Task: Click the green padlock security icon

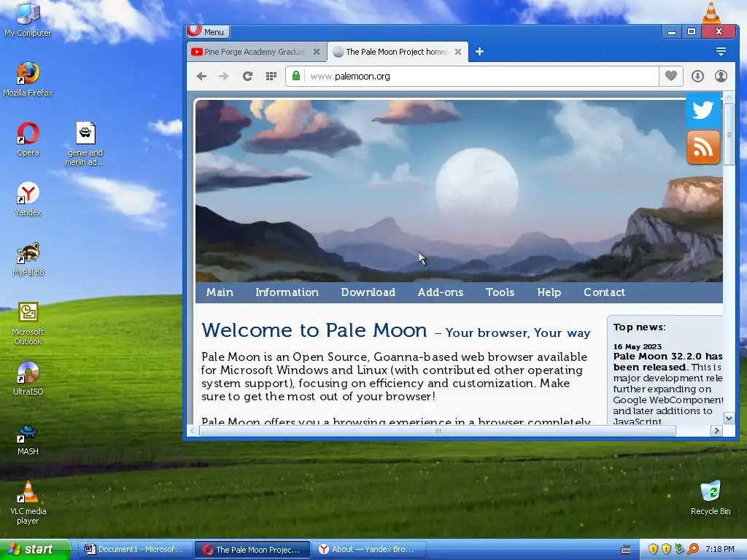Action: [296, 76]
